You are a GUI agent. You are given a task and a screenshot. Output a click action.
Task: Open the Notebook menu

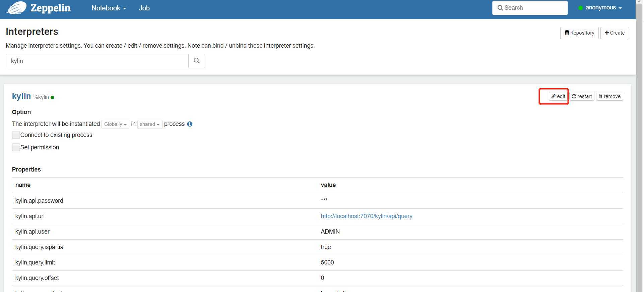109,8
